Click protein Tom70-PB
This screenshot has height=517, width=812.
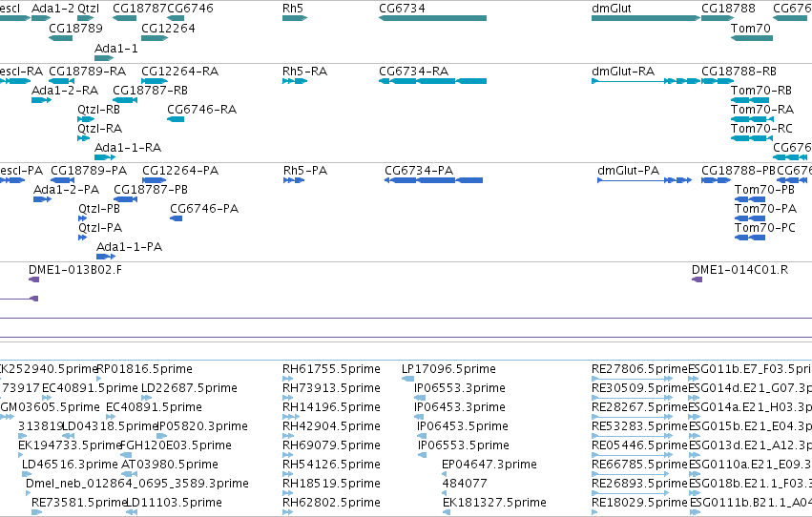(x=750, y=199)
